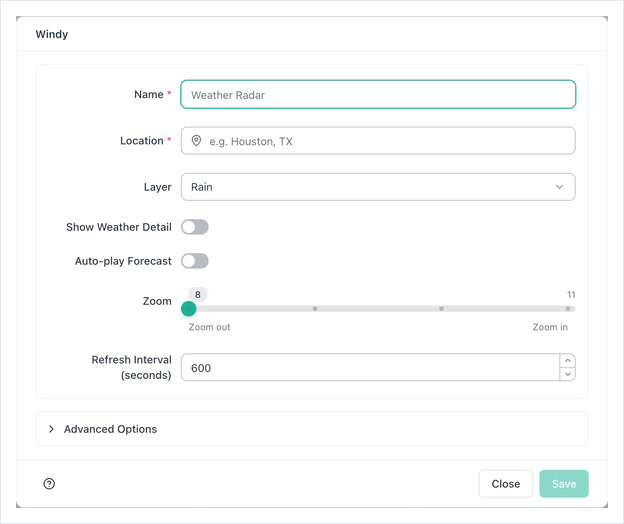Click the Auto-play Forecast label

[x=123, y=261]
